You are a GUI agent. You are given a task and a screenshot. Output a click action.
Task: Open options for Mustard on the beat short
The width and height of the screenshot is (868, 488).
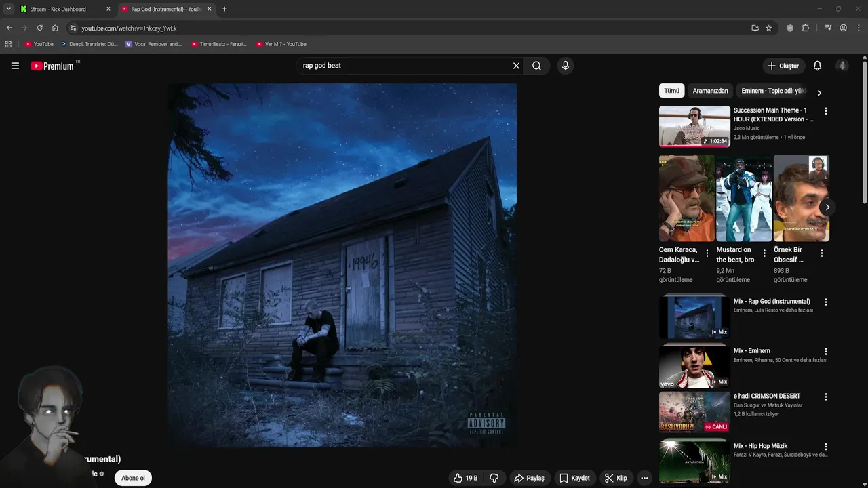tap(764, 253)
